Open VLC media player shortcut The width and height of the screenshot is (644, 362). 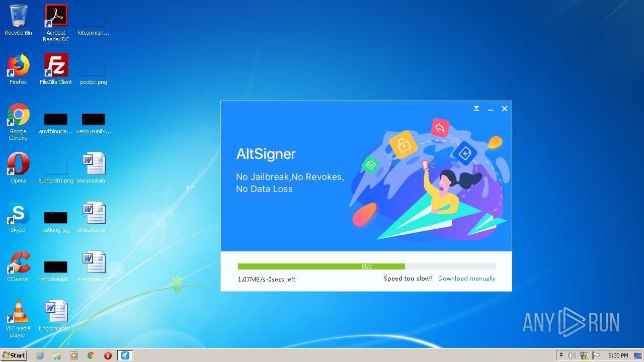[x=18, y=319]
